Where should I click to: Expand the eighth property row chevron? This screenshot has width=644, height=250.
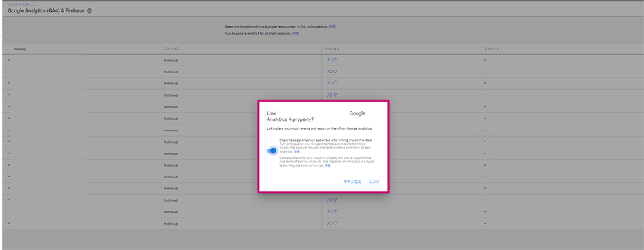(9, 141)
